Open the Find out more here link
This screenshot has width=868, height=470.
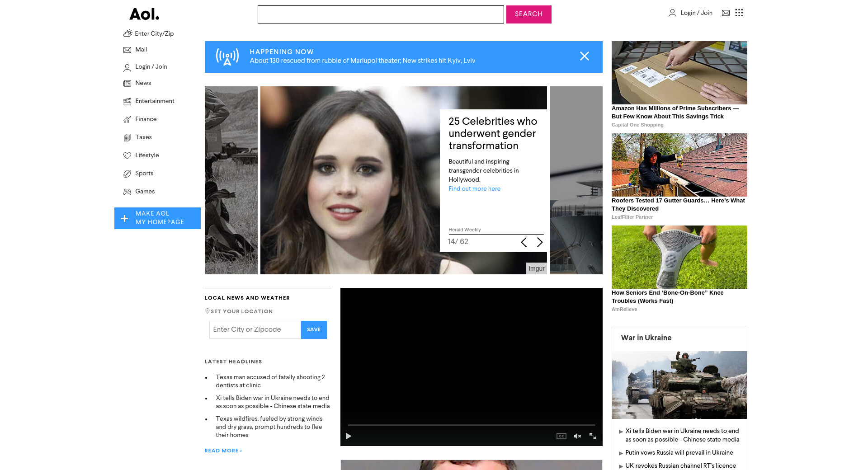tap(474, 189)
